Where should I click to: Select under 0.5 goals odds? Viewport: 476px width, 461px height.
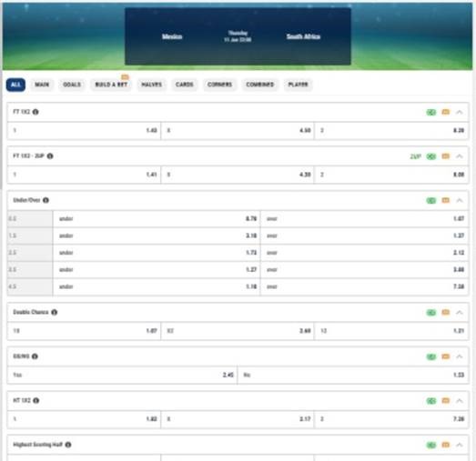click(157, 218)
